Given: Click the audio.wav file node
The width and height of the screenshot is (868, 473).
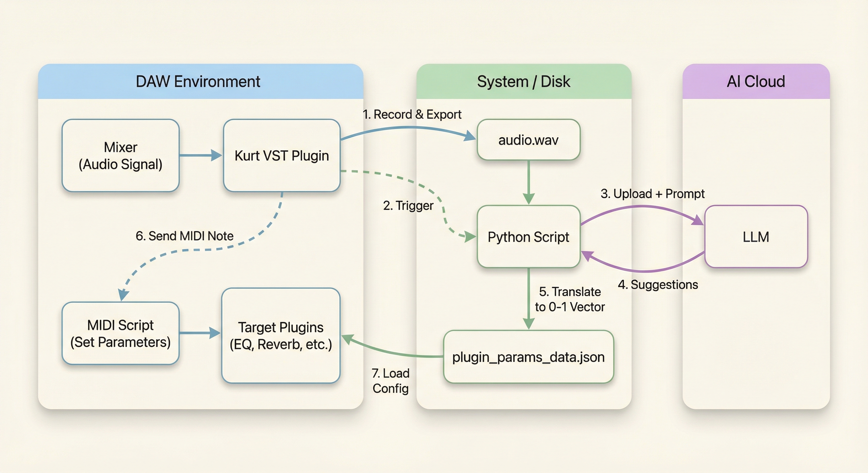Looking at the screenshot, I should (x=528, y=140).
